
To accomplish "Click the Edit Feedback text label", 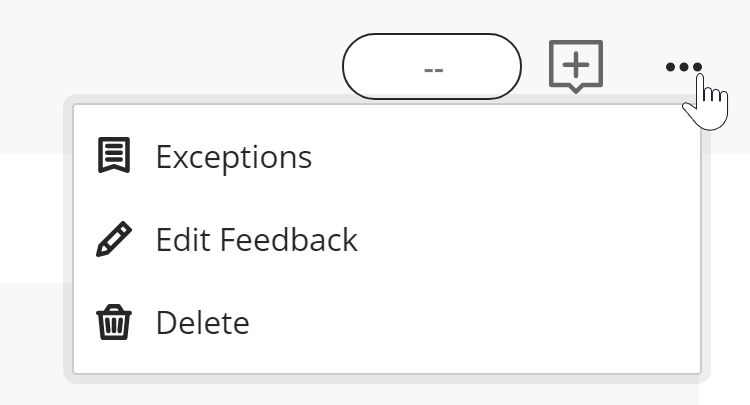I will [256, 240].
